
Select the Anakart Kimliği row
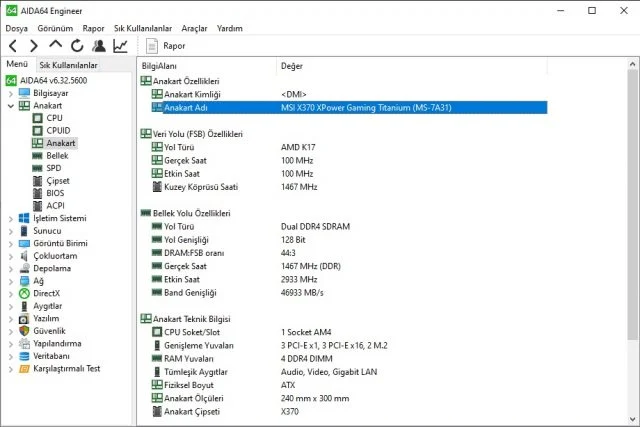(349, 94)
